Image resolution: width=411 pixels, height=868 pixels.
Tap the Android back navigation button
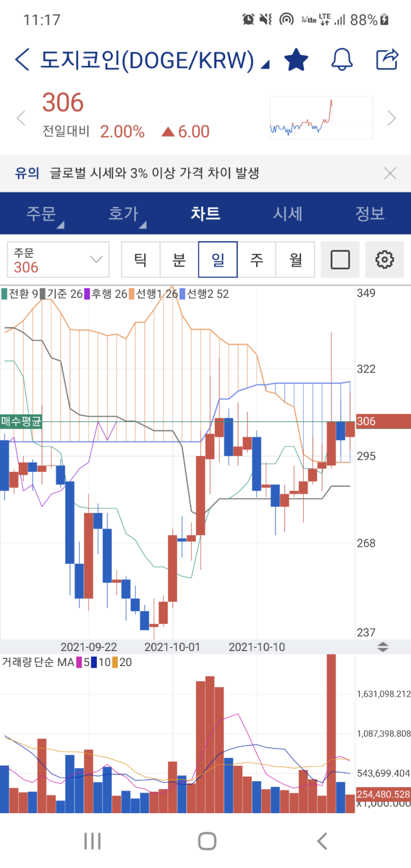click(x=322, y=841)
